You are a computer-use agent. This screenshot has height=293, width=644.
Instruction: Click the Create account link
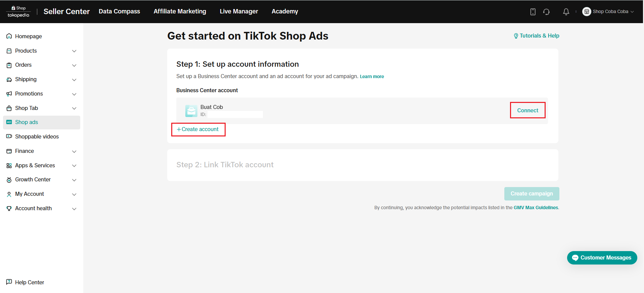coord(198,129)
